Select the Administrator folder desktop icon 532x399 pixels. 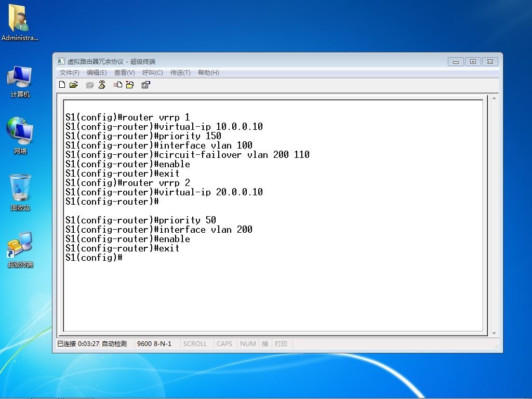20,22
